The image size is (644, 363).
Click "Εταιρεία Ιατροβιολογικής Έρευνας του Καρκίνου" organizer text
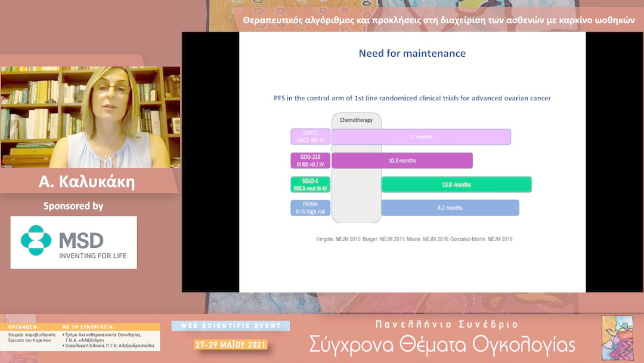coord(32,337)
